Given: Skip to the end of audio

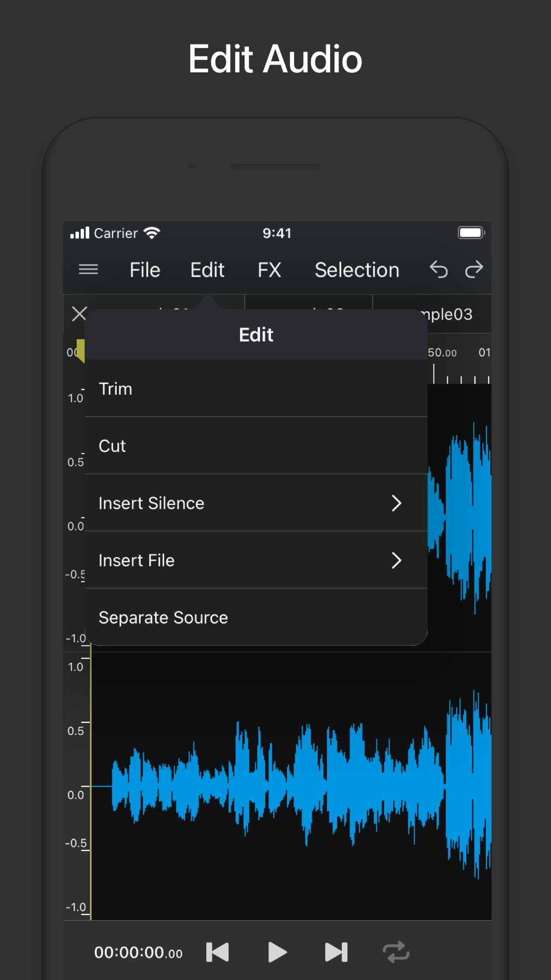Looking at the screenshot, I should pos(336,952).
